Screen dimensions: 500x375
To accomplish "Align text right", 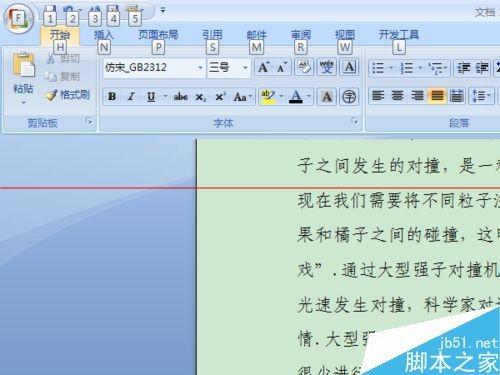I will pos(417,96).
